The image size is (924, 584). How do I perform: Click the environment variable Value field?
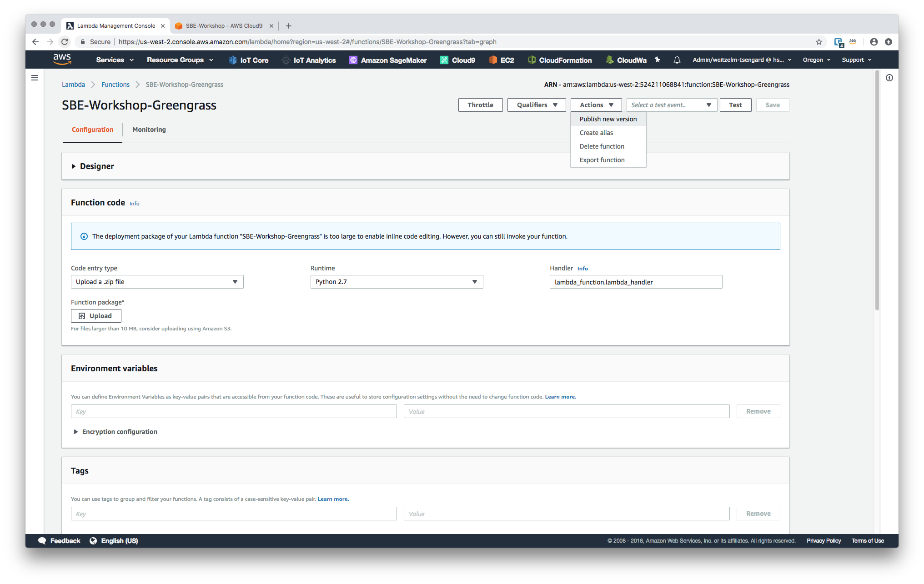567,411
